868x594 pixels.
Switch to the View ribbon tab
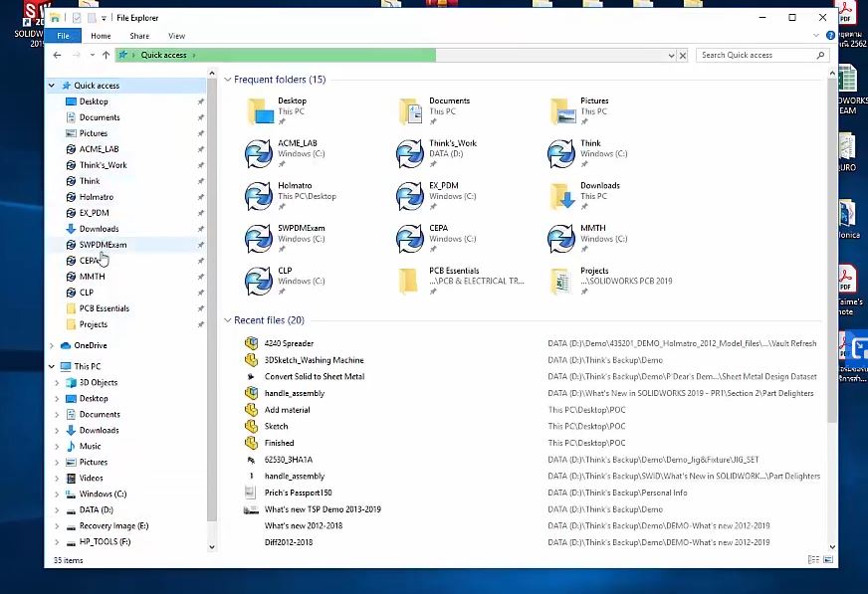tap(176, 36)
